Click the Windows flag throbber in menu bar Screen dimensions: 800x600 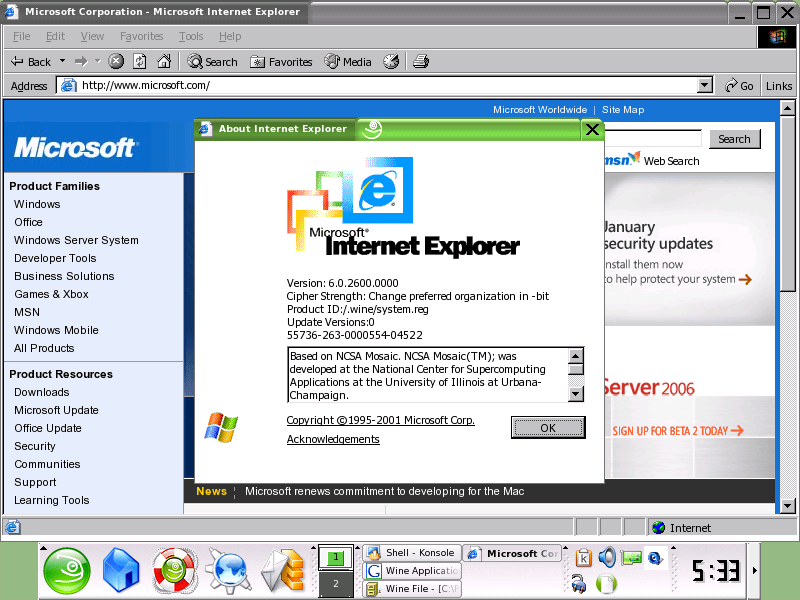tap(777, 36)
